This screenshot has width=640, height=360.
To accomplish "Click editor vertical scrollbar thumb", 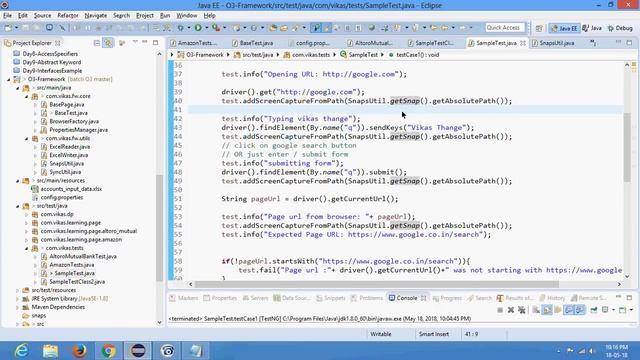I will [627, 147].
